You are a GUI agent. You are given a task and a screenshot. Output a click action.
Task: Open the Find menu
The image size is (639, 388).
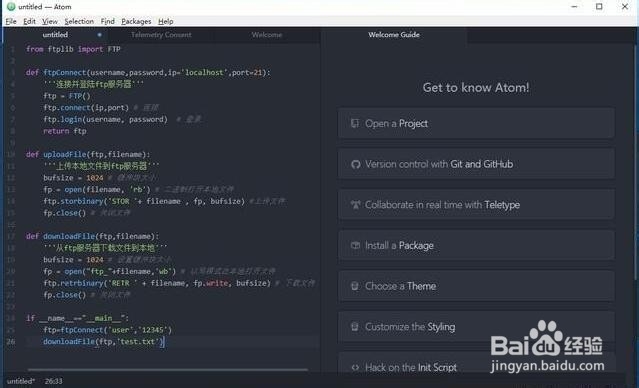(x=108, y=21)
